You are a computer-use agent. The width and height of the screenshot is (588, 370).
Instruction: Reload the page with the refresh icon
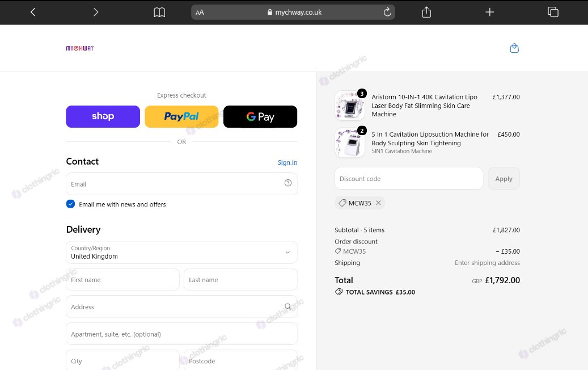coord(387,12)
